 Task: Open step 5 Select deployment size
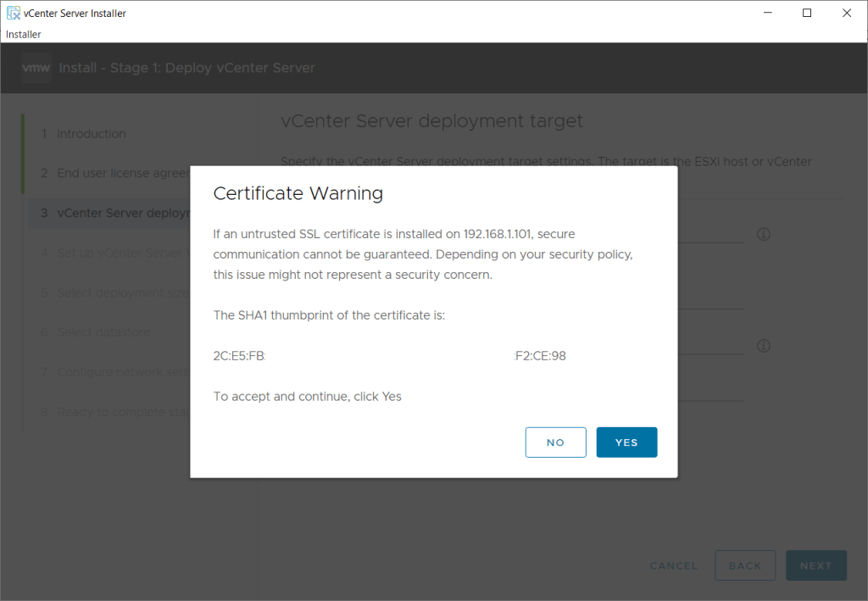click(x=119, y=292)
